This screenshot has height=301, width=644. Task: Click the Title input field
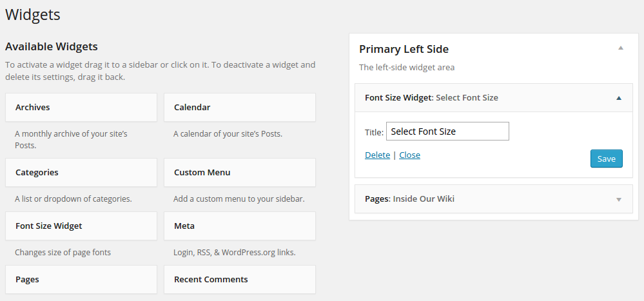point(447,131)
